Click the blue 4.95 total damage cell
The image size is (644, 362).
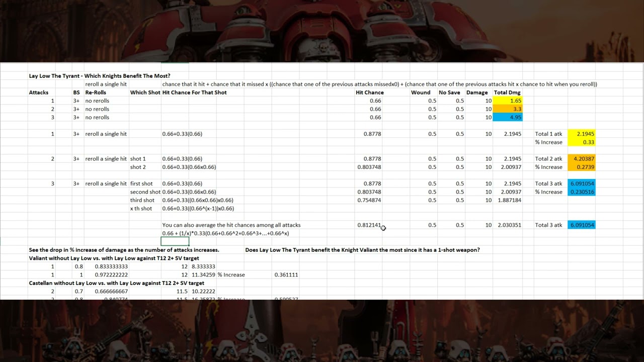(508, 117)
